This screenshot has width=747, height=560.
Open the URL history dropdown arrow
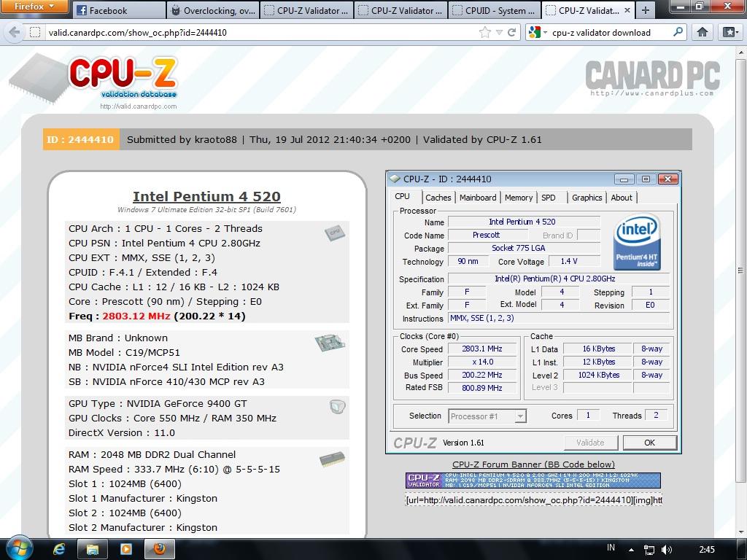pos(499,32)
